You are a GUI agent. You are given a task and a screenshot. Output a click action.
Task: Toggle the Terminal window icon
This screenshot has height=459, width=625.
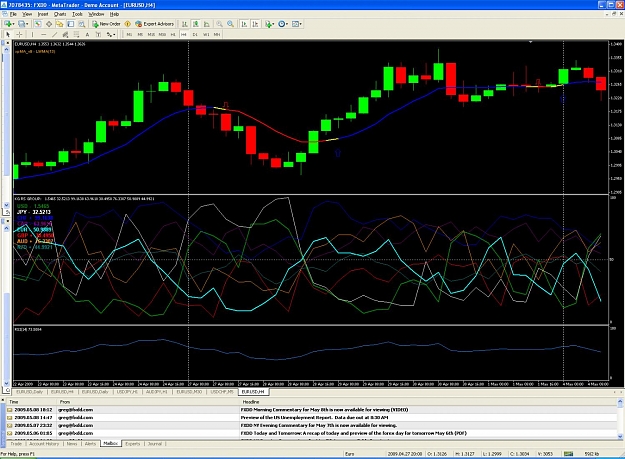pyautogui.click(x=71, y=24)
